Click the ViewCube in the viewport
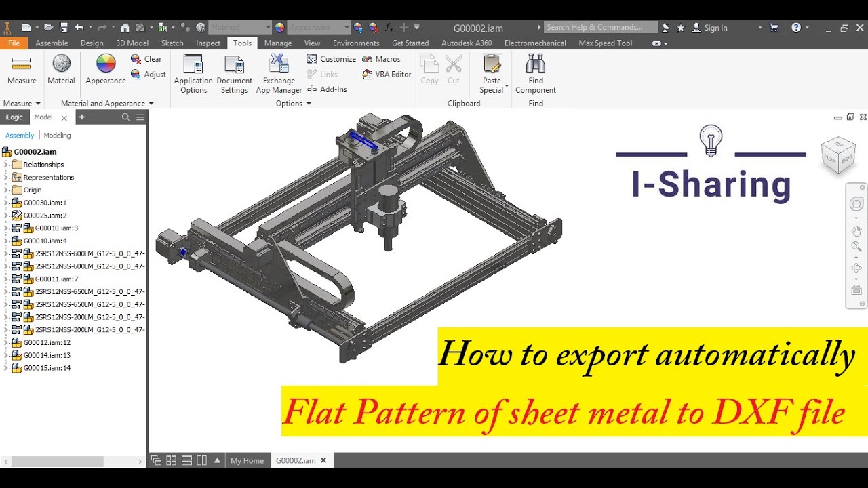Viewport: 868px width, 488px height. click(838, 154)
